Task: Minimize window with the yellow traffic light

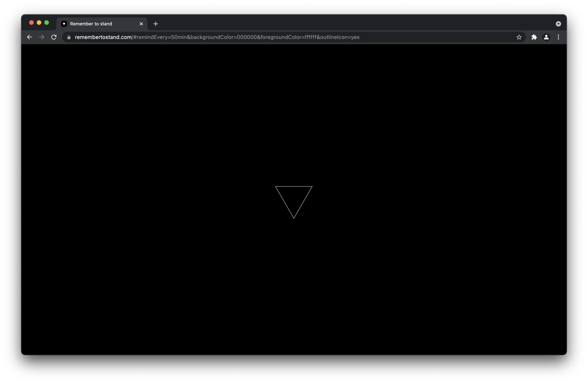Action: click(x=39, y=23)
